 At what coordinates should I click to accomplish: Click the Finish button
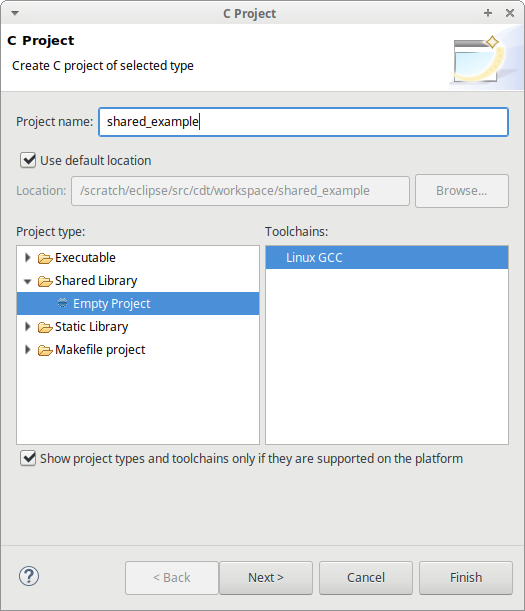[x=466, y=578]
